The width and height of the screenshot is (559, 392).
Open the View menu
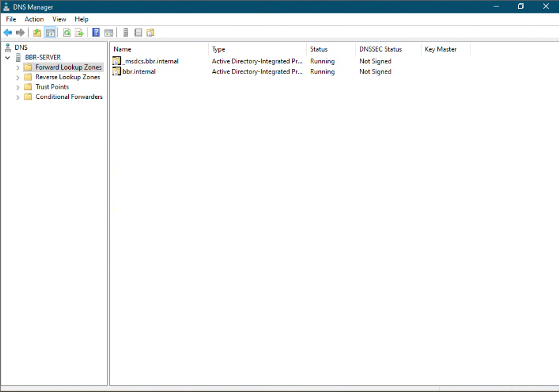click(x=59, y=19)
